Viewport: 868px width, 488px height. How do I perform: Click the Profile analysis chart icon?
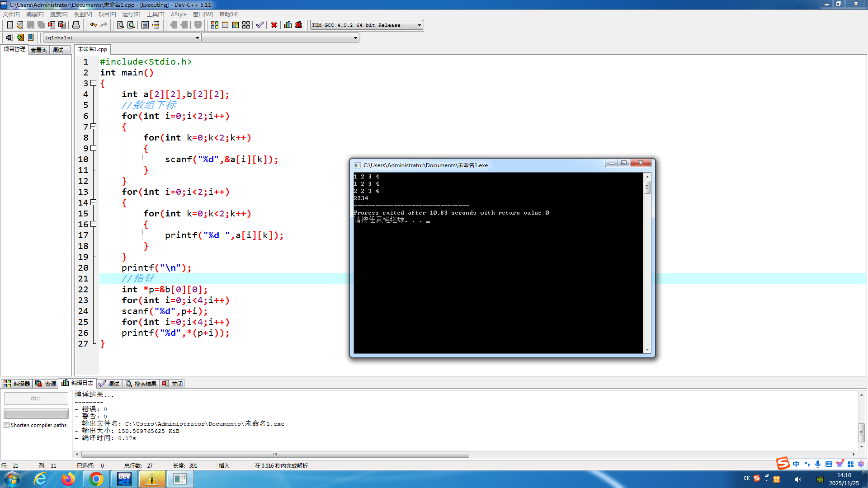tap(288, 25)
